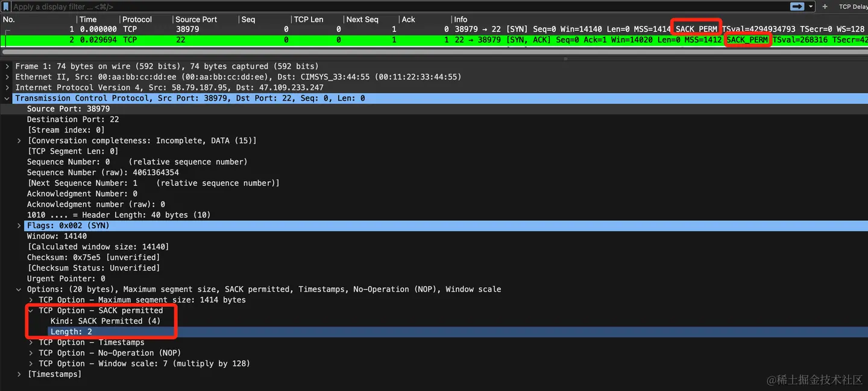The image size is (868, 391).
Task: Collapse 'TCP Option - SACK permitted' node
Action: pos(31,311)
